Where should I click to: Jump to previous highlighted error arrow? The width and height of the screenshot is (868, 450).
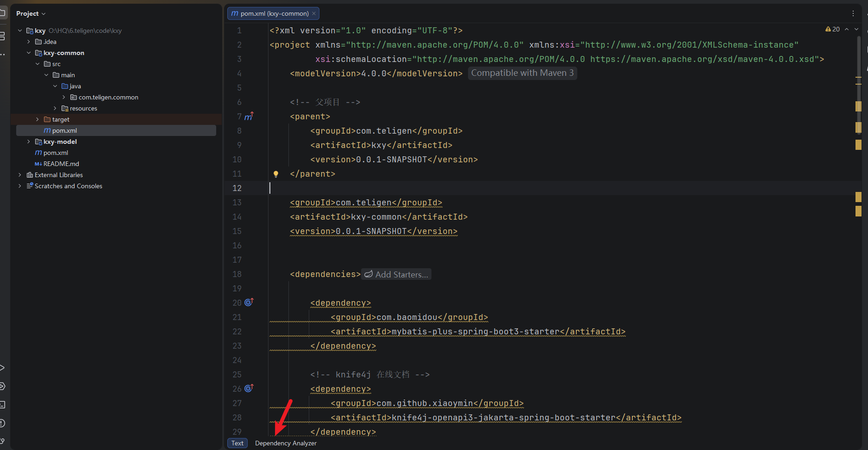point(847,29)
